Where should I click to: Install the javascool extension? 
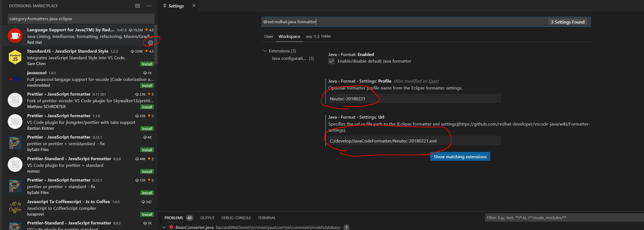(x=147, y=86)
